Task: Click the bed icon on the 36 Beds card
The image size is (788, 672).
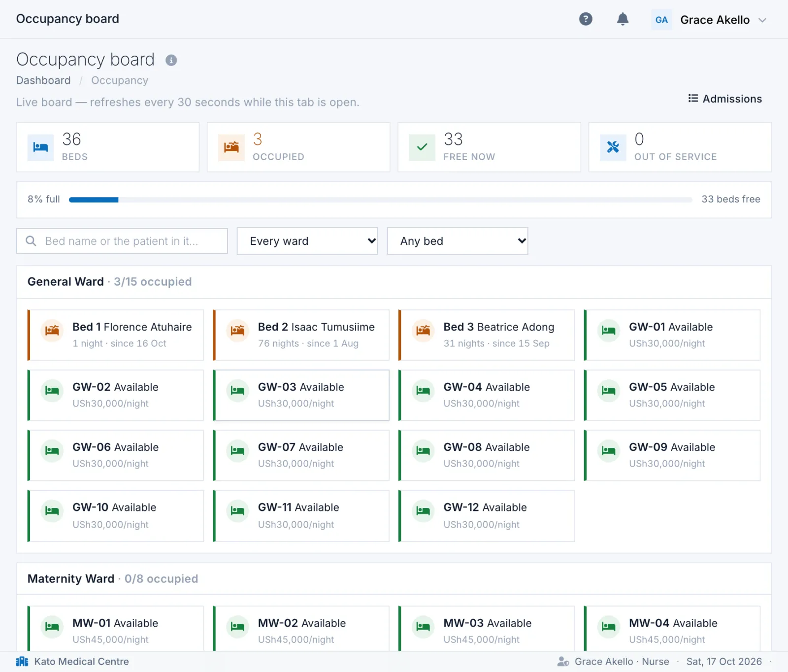Action: (x=40, y=147)
